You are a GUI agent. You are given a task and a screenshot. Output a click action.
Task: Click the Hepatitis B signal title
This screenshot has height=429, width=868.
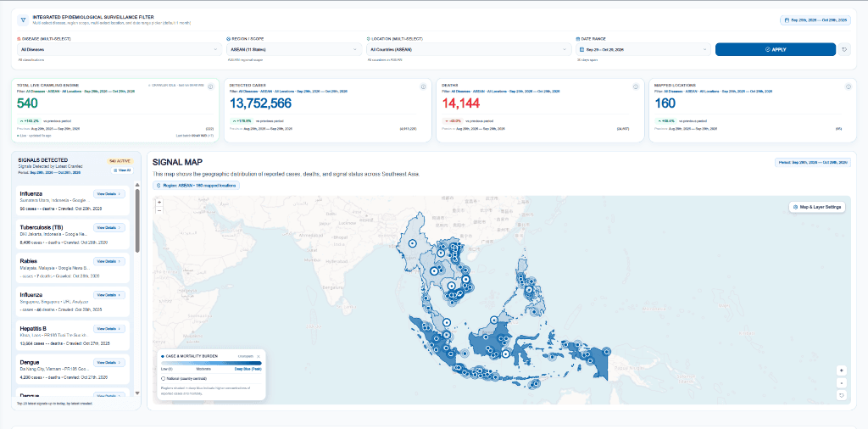[33, 328]
